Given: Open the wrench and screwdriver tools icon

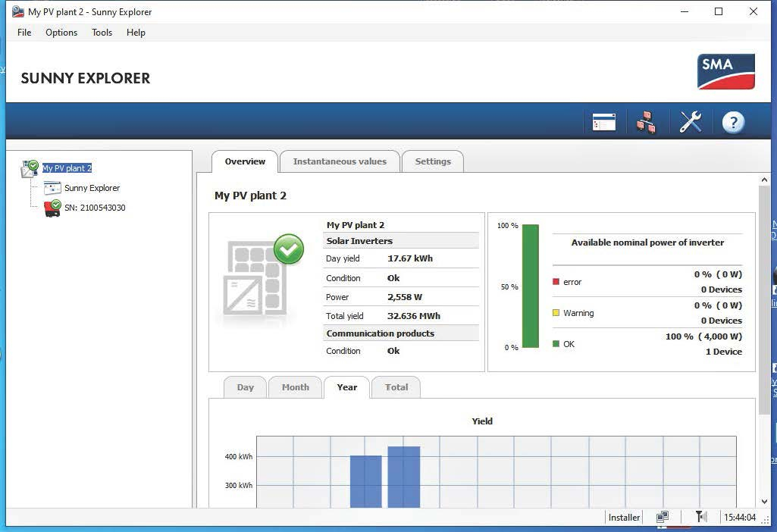Looking at the screenshot, I should point(690,122).
